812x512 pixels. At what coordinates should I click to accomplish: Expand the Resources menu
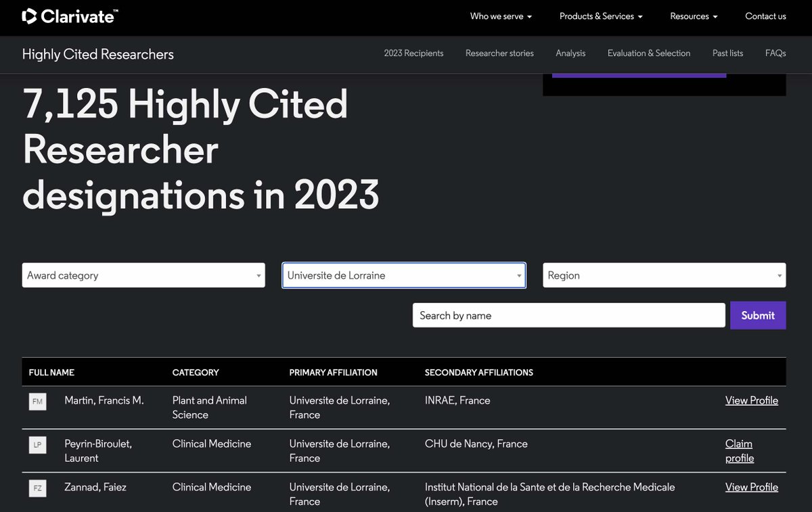694,16
